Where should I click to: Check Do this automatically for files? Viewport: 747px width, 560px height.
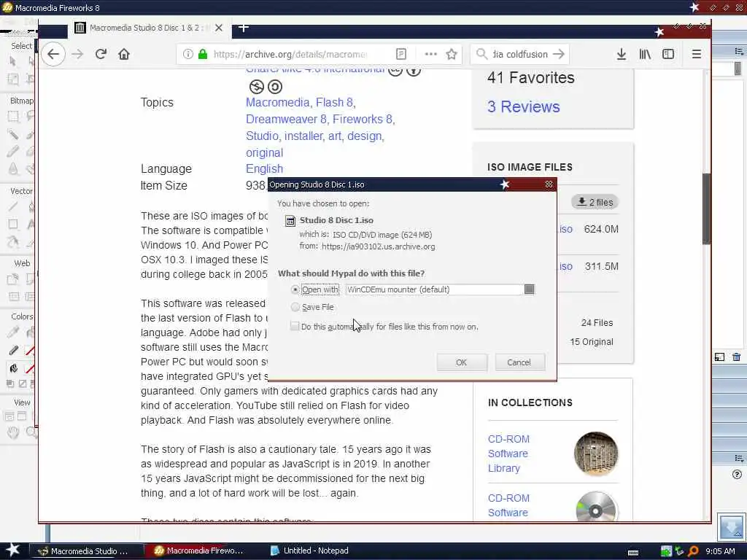(x=295, y=326)
